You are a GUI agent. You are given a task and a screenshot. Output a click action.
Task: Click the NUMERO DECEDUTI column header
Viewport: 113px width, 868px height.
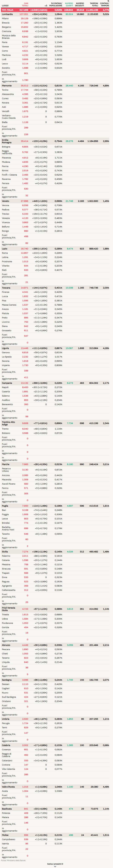(80, 4)
